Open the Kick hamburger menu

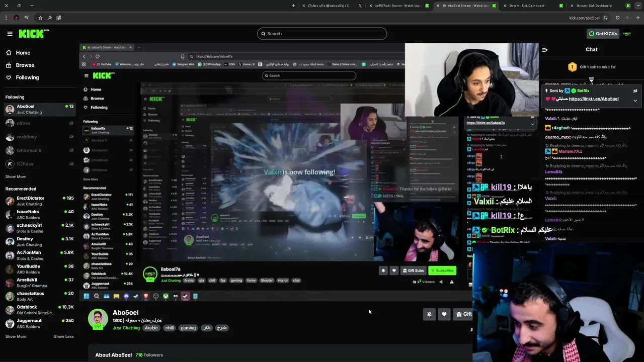tap(10, 34)
